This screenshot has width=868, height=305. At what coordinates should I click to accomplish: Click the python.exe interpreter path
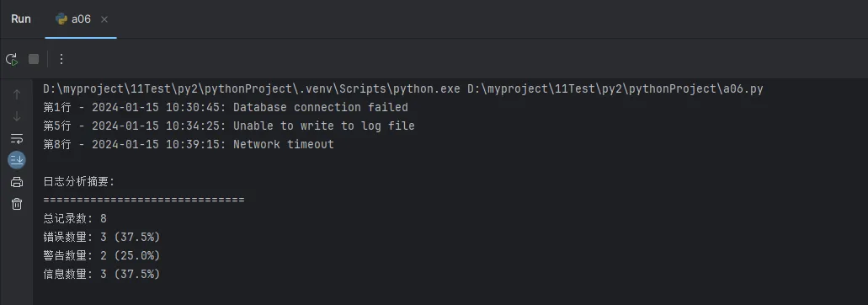coord(252,88)
